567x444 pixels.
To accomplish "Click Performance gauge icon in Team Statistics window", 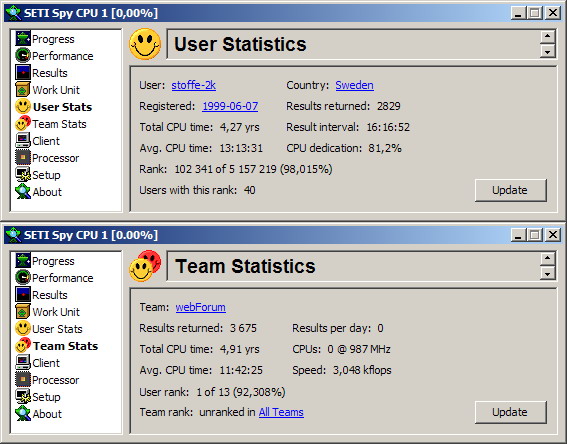I will pyautogui.click(x=23, y=278).
